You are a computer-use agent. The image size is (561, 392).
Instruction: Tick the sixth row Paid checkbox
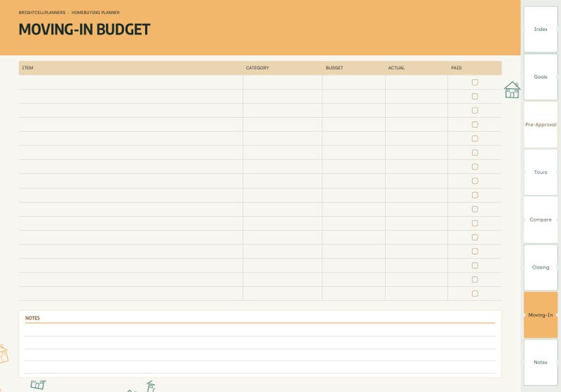[x=475, y=153]
